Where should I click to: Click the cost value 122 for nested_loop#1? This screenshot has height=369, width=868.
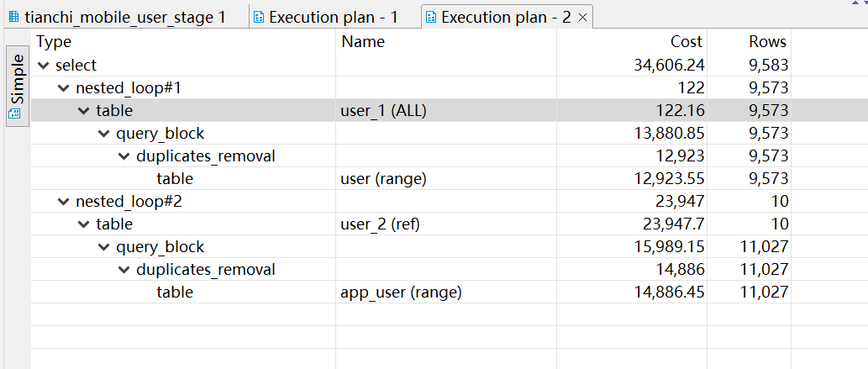691,88
